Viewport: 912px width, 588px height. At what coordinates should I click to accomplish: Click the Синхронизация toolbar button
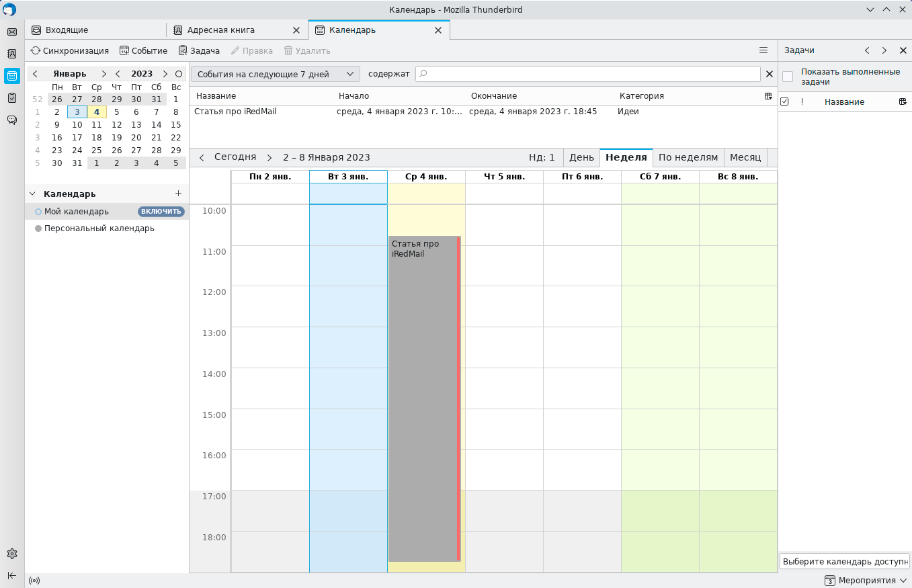pos(70,50)
